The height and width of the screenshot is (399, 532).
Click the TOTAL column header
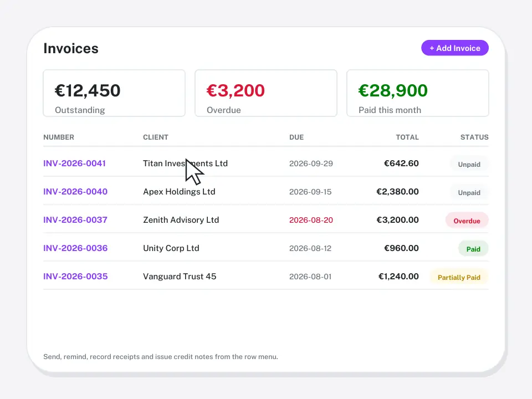(x=407, y=137)
